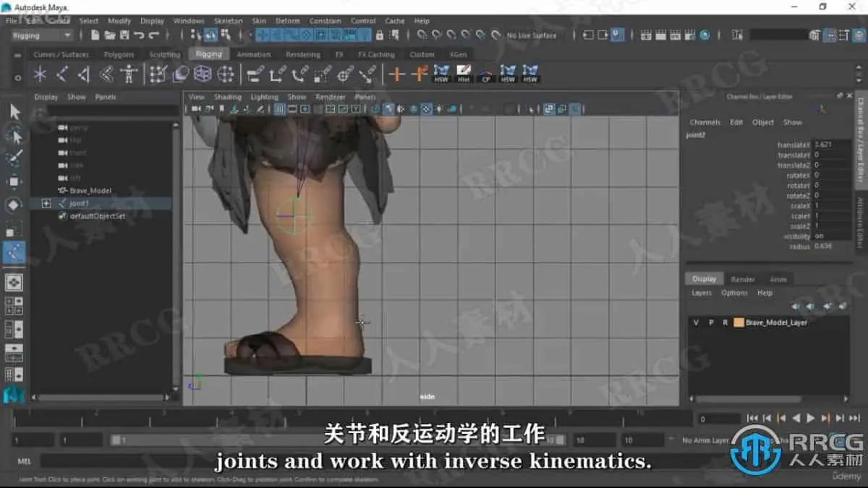
Task: Click the Hist shelf icon
Action: [464, 74]
